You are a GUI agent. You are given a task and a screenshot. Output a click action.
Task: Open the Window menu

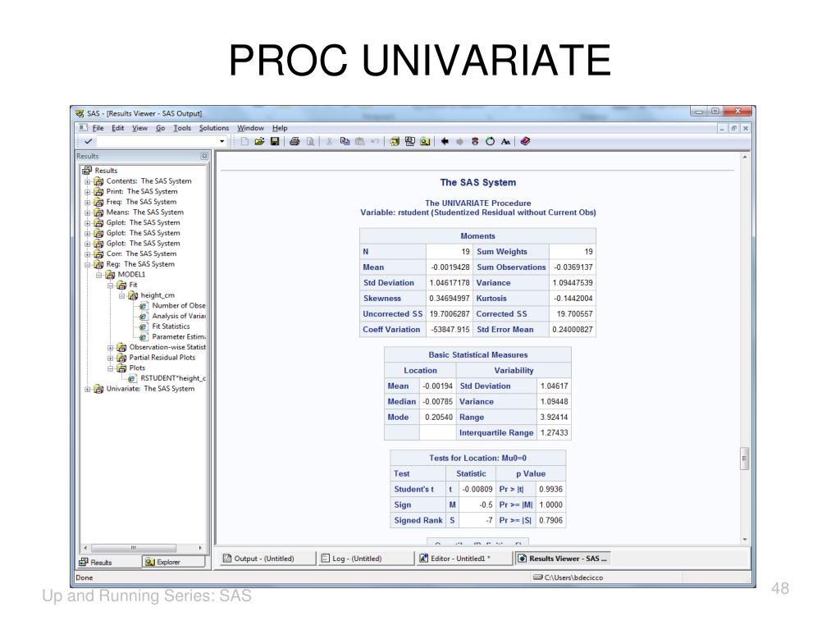tap(251, 128)
